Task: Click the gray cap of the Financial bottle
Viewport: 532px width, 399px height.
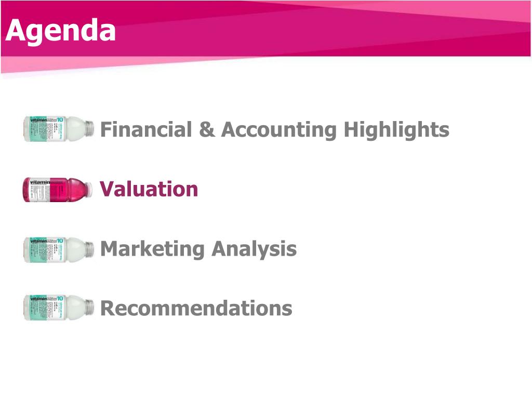Action: click(89, 129)
